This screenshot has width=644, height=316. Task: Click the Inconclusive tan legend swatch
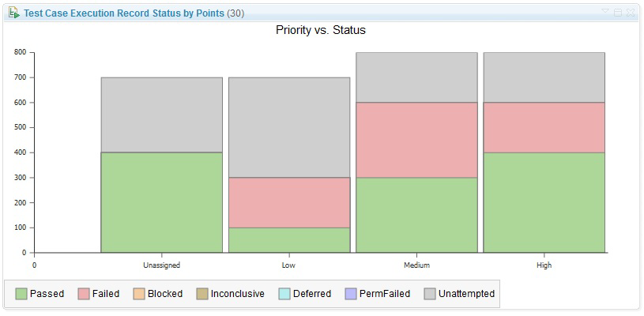(x=202, y=294)
